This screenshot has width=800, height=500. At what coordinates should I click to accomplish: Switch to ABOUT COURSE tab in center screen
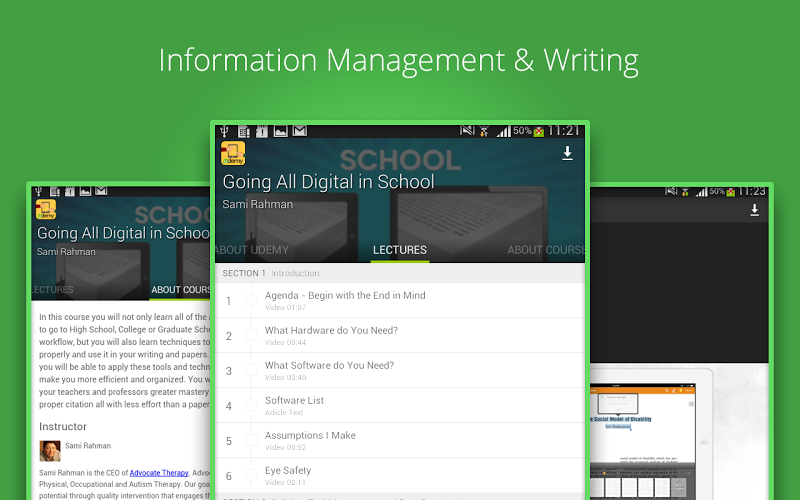point(546,250)
